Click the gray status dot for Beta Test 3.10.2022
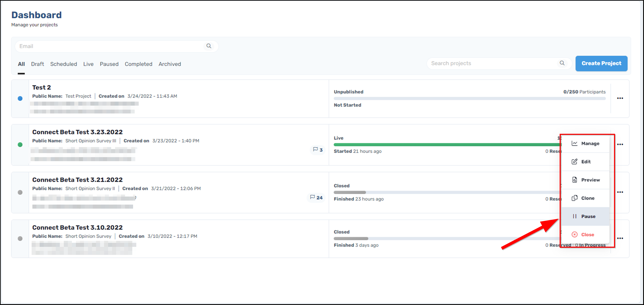The height and width of the screenshot is (305, 644). (20, 239)
